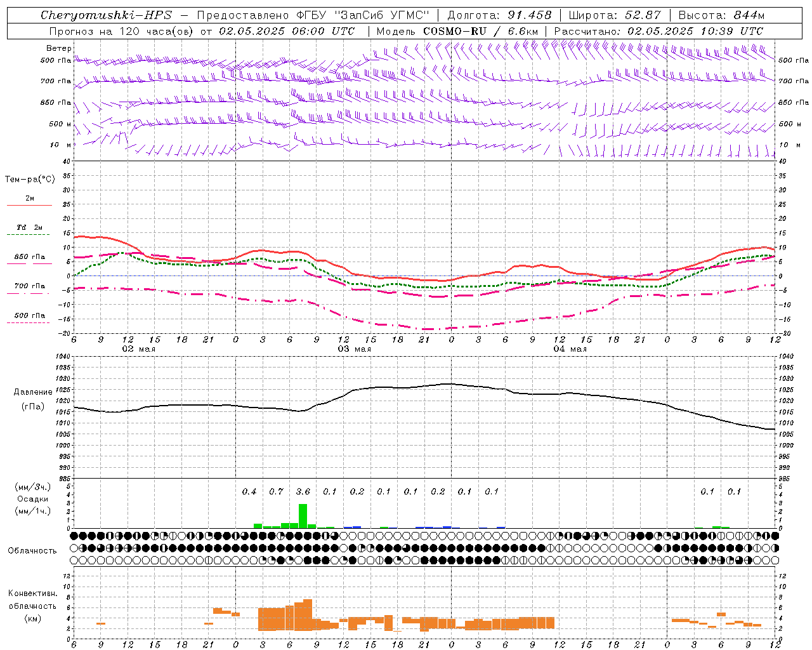Screen dimensions: 812x650
Task: Click the Ветер wind panel label
Action: tap(59, 48)
